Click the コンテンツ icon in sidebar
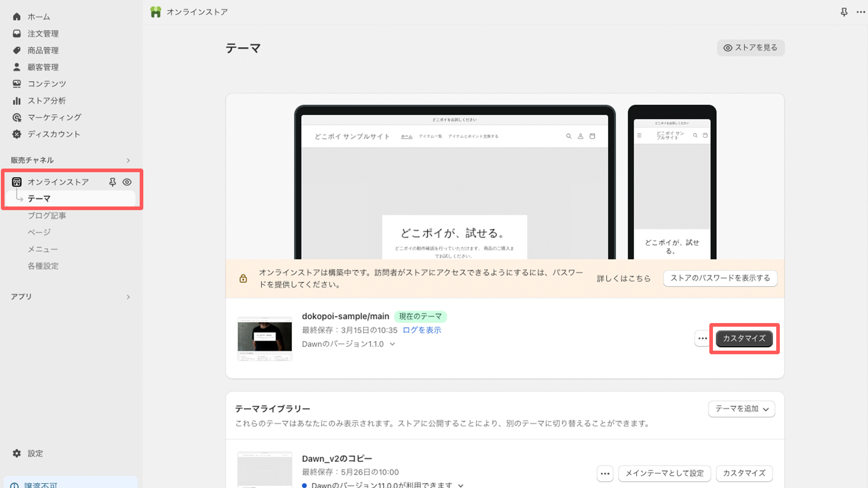The image size is (868, 488). point(17,84)
